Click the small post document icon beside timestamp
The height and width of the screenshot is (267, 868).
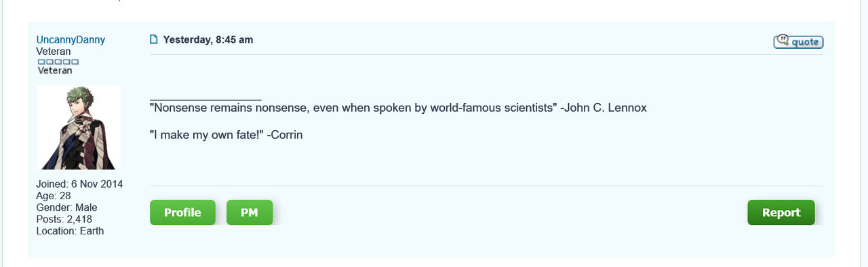point(153,39)
